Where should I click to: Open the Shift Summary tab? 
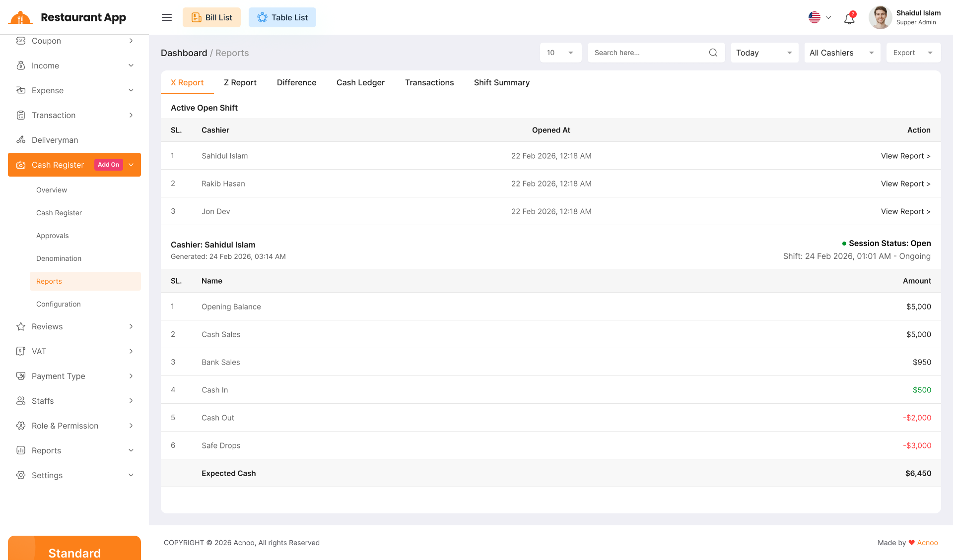[x=502, y=82]
